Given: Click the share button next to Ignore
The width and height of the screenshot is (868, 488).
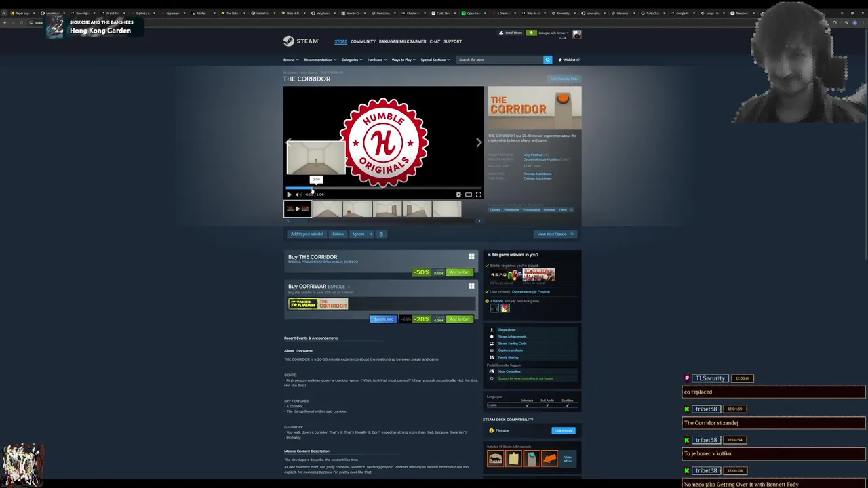Looking at the screenshot, I should [x=381, y=234].
